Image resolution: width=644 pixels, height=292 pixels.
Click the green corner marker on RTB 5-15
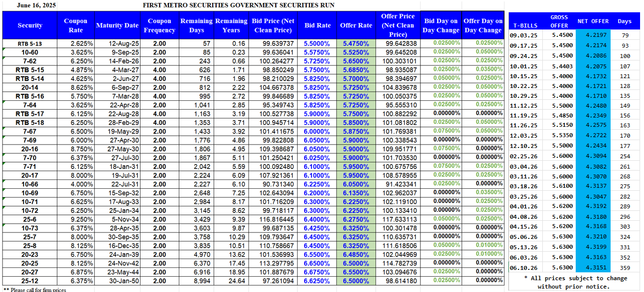(4, 67)
